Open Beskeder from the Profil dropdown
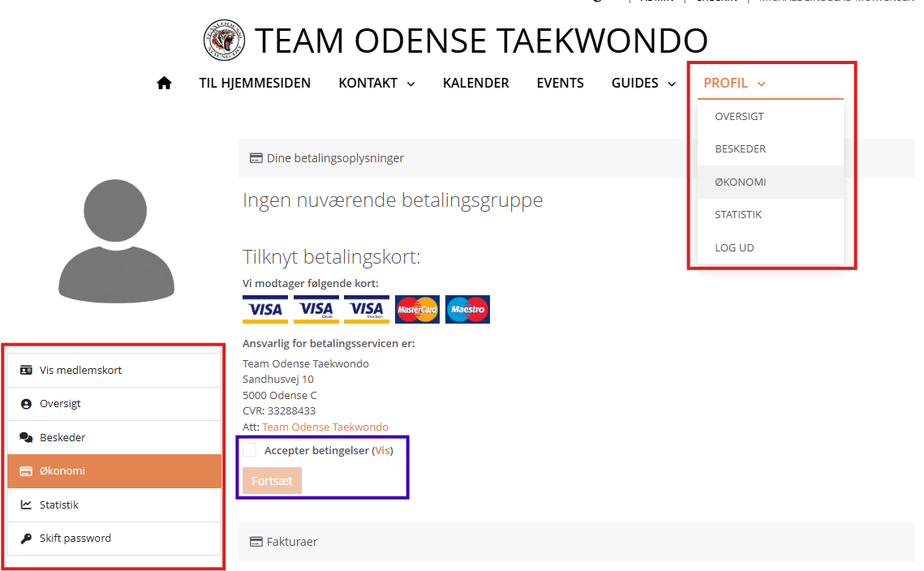Screen dimensions: 924x571 tap(740, 149)
